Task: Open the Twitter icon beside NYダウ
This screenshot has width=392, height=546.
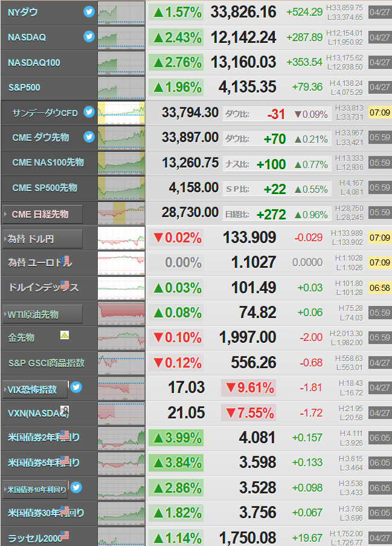Action: [89, 12]
